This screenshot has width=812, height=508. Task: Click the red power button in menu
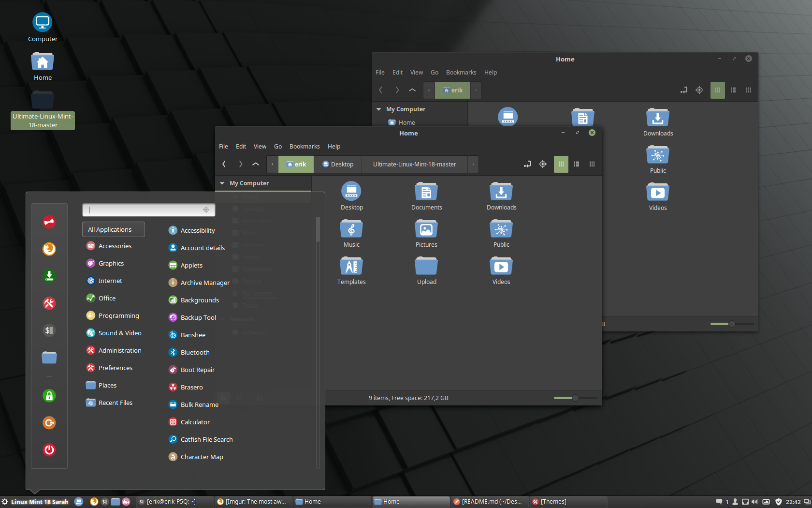pos(49,450)
